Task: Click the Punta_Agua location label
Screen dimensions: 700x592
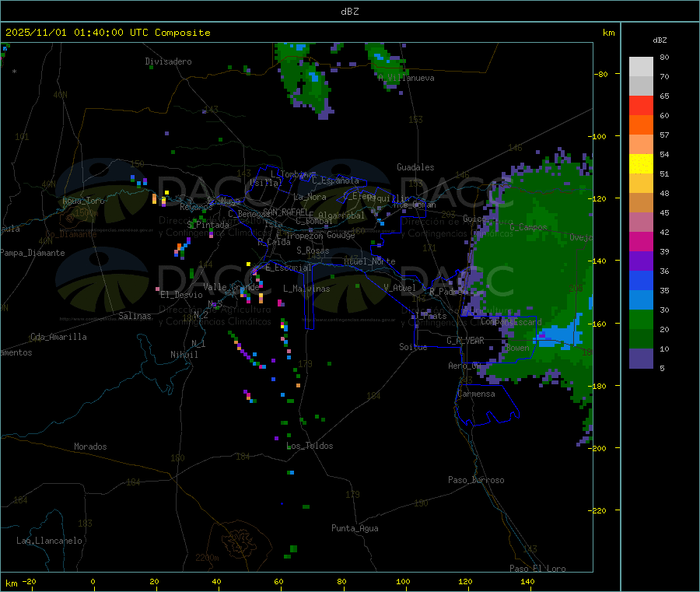Action: tap(355, 529)
